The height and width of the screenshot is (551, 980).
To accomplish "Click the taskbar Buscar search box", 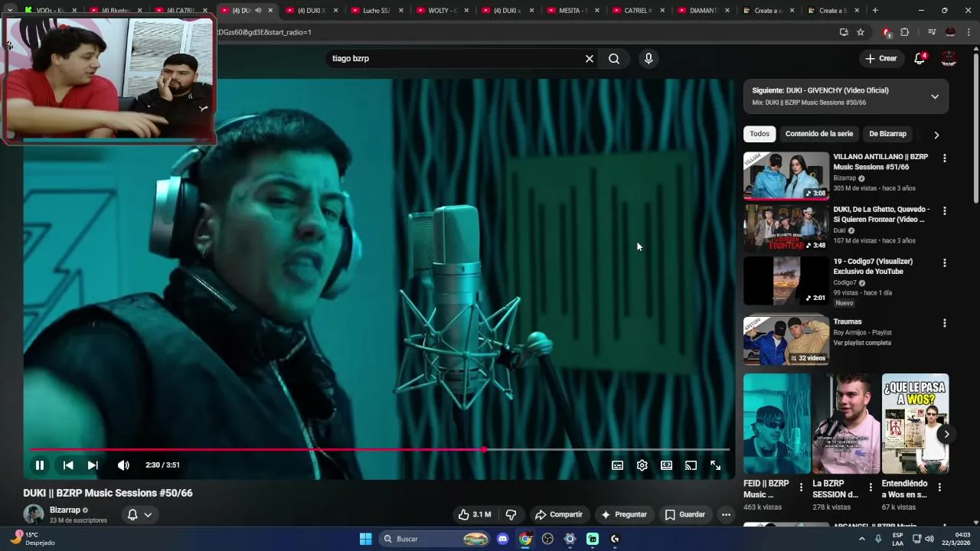I will click(436, 539).
